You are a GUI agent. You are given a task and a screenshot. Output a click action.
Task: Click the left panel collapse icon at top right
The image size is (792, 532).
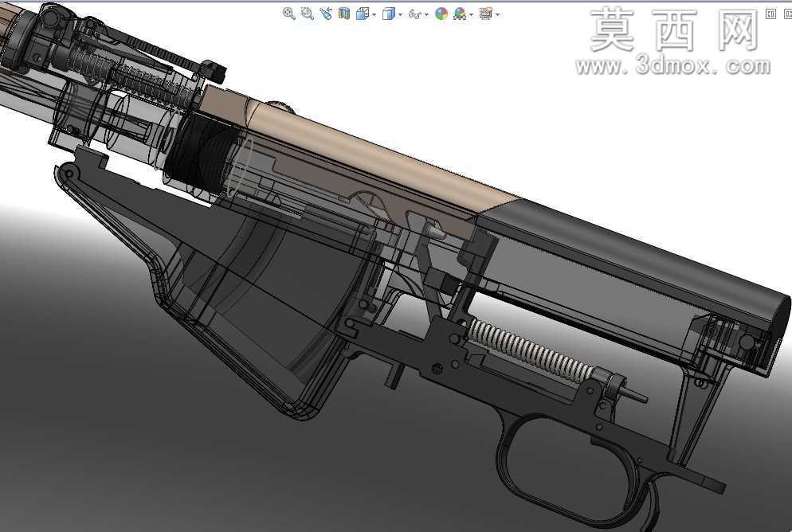(770, 14)
